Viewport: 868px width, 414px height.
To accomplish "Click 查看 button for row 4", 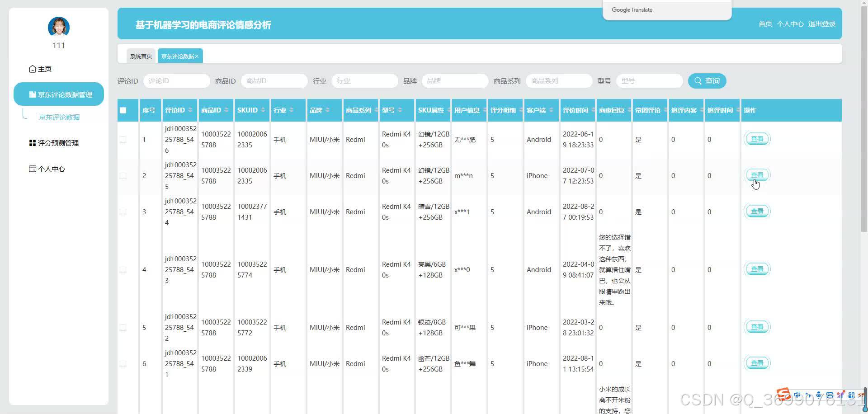I will click(757, 269).
